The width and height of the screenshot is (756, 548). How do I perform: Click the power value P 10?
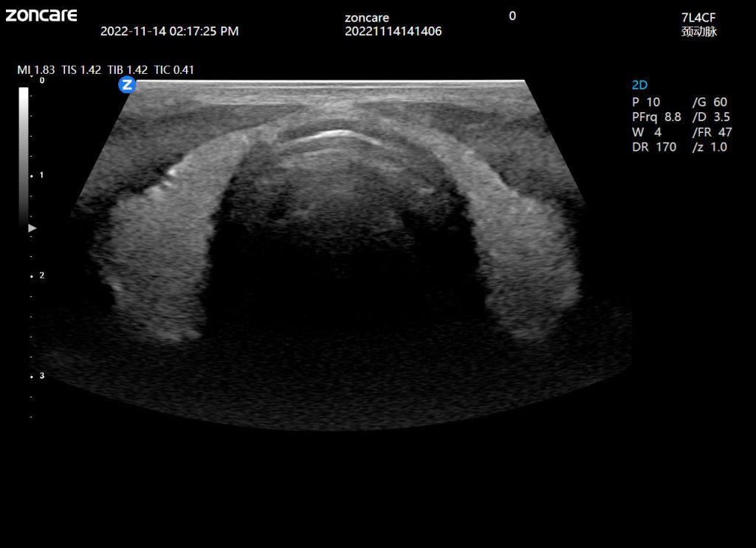pos(646,103)
